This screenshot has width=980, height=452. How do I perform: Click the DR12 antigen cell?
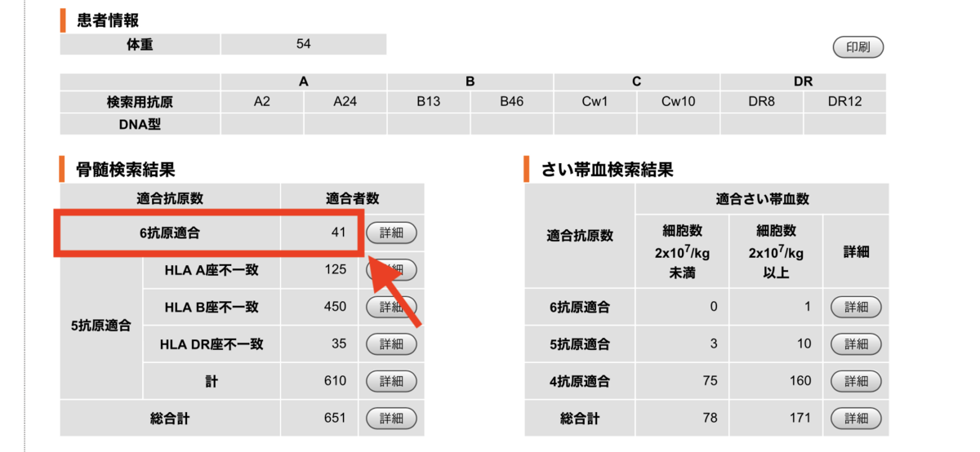coord(844,102)
